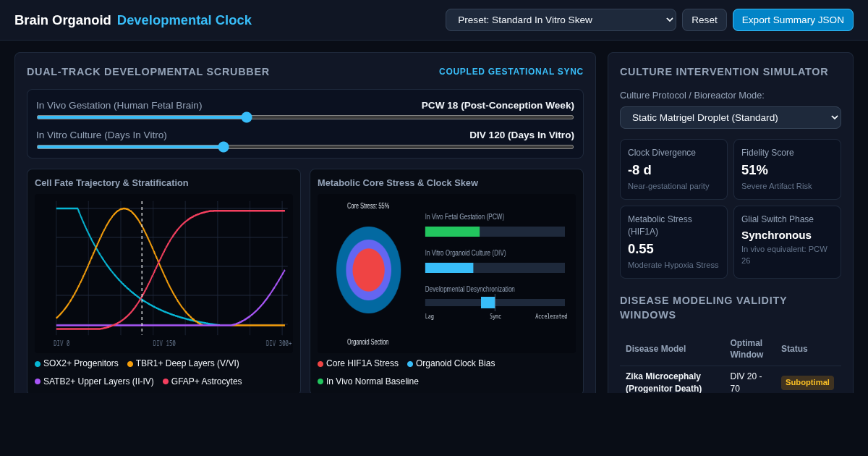Click the Clock Divergence -8 d card
868x456 pixels.
pyautogui.click(x=673, y=169)
